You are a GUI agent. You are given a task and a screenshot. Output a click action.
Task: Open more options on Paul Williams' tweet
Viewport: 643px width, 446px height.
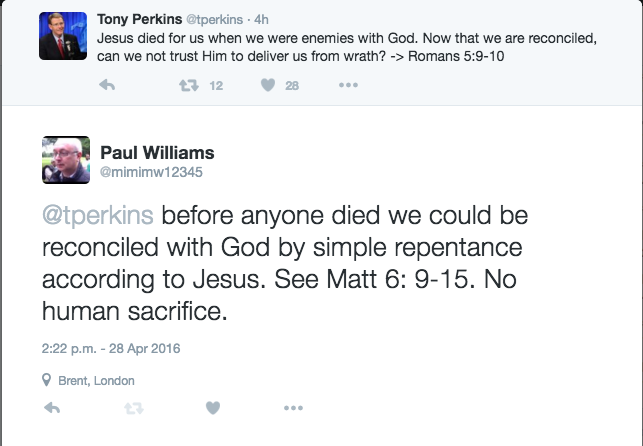pyautogui.click(x=292, y=408)
